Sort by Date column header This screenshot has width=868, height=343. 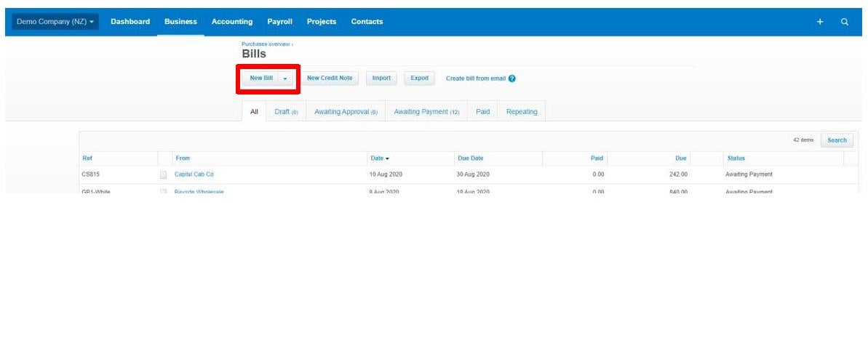379,158
